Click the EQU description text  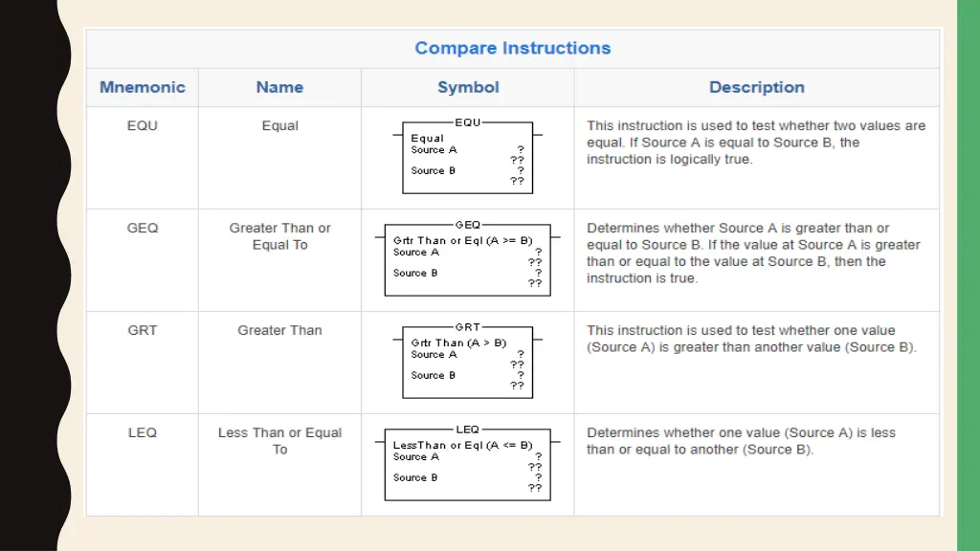pyautogui.click(x=756, y=143)
